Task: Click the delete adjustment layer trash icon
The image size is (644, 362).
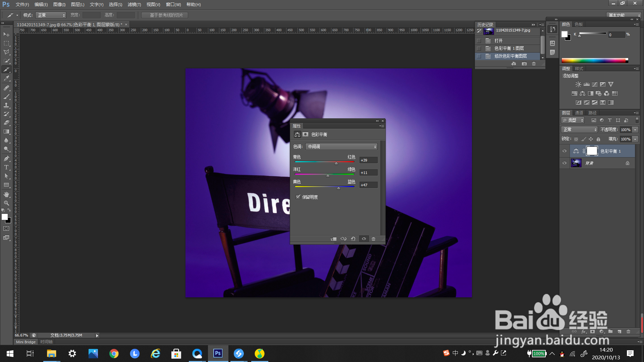Action: [373, 239]
